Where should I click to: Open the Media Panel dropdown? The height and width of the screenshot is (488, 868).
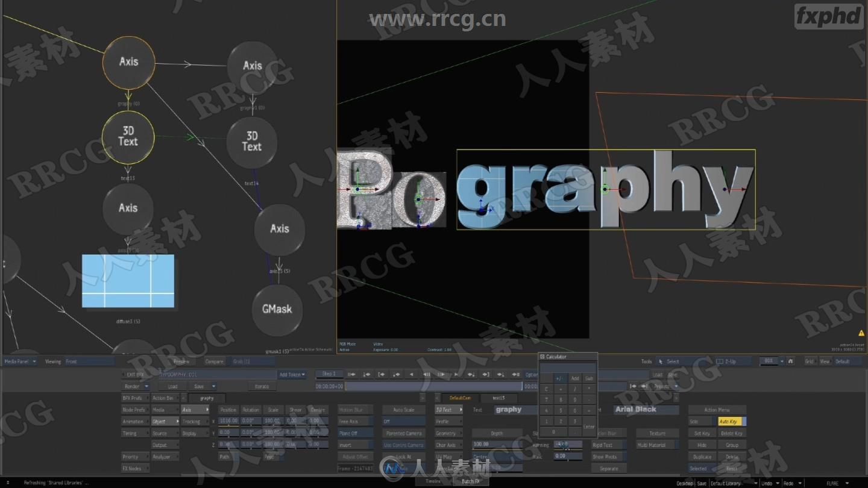[20, 361]
